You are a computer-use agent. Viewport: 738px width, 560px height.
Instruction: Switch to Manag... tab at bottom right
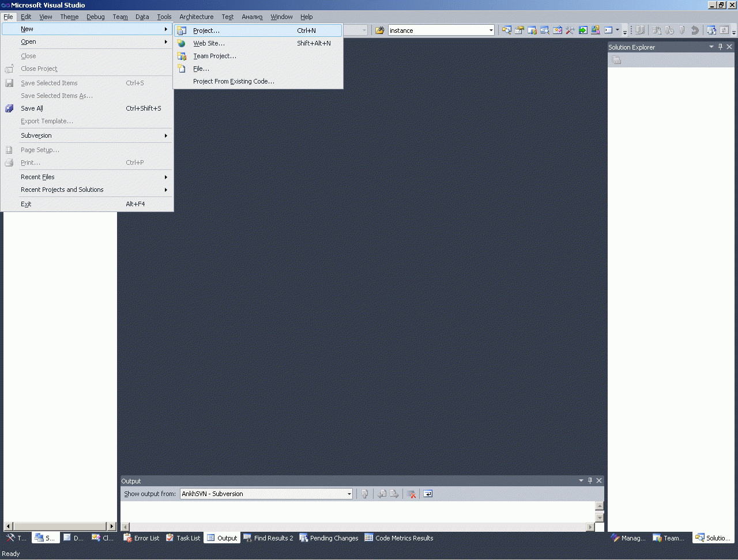[628, 538]
